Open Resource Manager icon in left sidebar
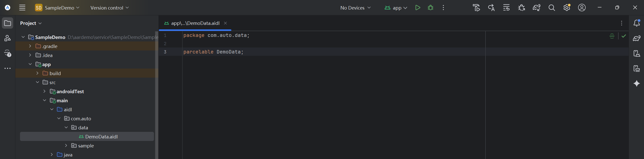Viewport: 644px width, 159px height. [8, 38]
